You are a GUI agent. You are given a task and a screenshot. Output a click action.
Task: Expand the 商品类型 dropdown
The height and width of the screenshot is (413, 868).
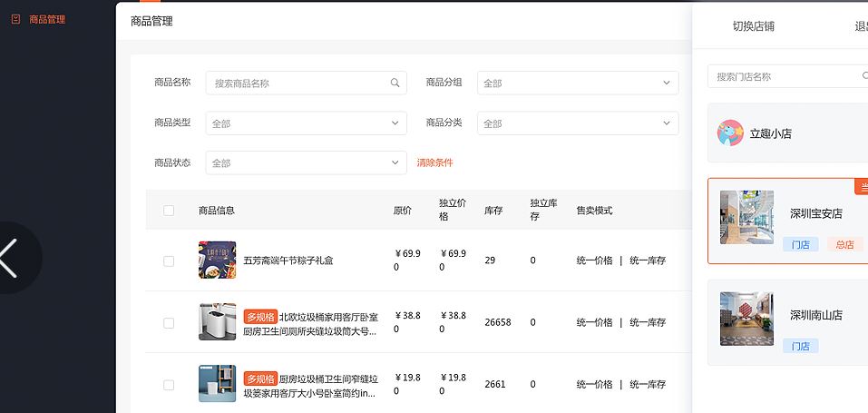[306, 123]
